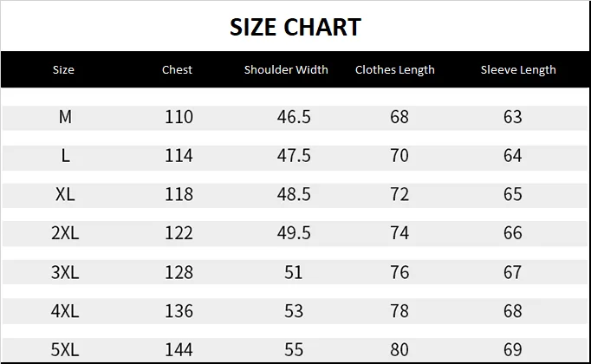This screenshot has height=364, width=591.
Task: Click sleeve length value 63
Action: [513, 117]
